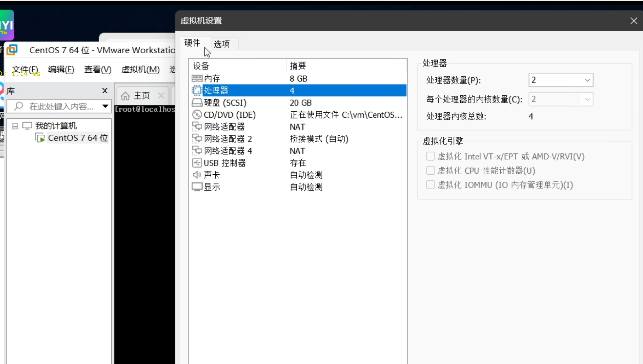Click the 桥接模式 (自动) summary
The image size is (643, 364).
coord(319,139)
